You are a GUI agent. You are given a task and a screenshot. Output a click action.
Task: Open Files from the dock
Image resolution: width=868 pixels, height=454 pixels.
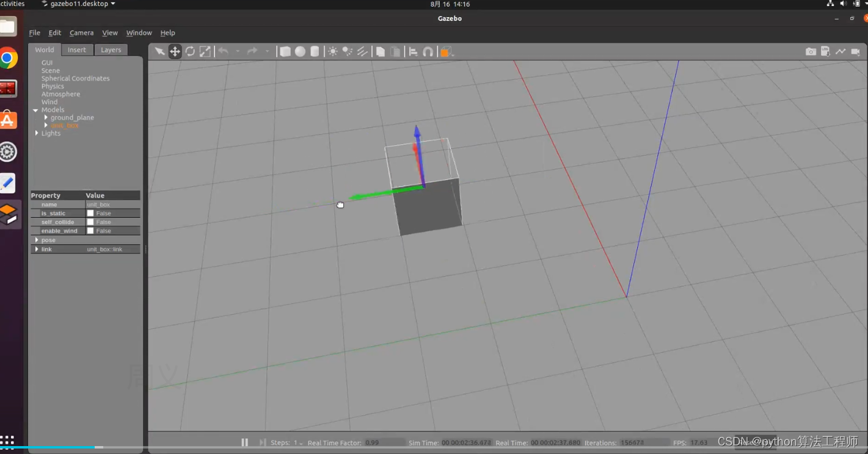point(8,27)
